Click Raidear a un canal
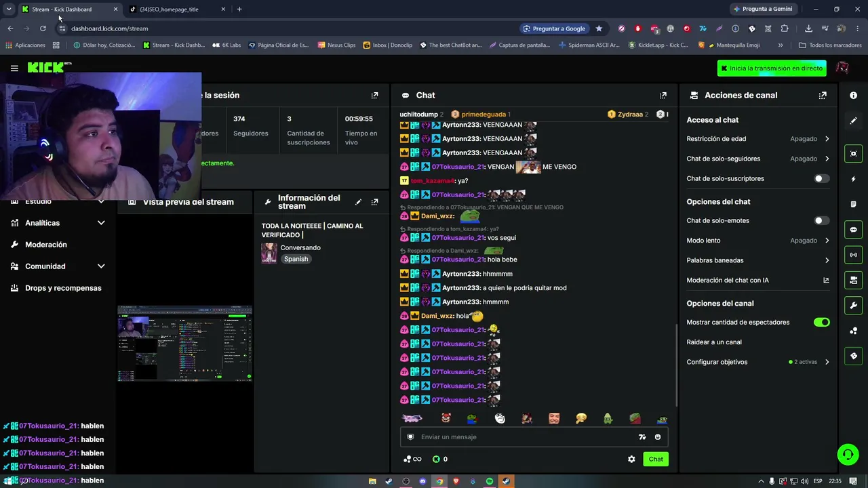868x488 pixels. point(714,342)
